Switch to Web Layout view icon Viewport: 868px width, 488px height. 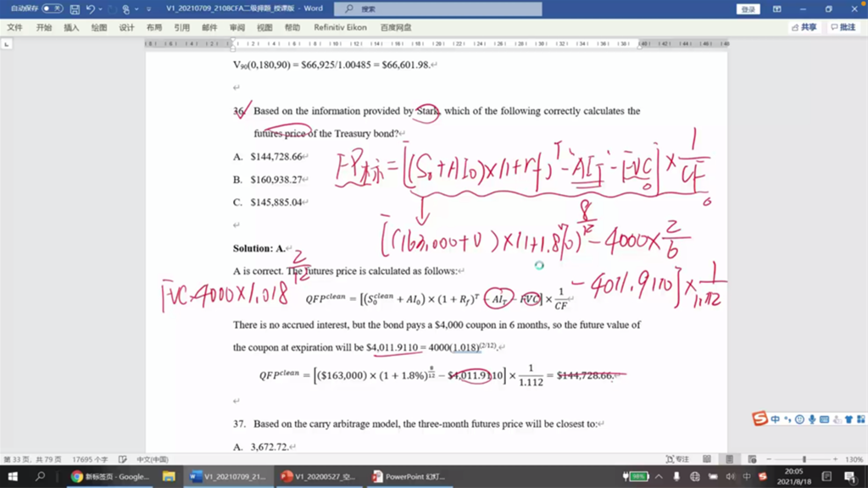752,459
